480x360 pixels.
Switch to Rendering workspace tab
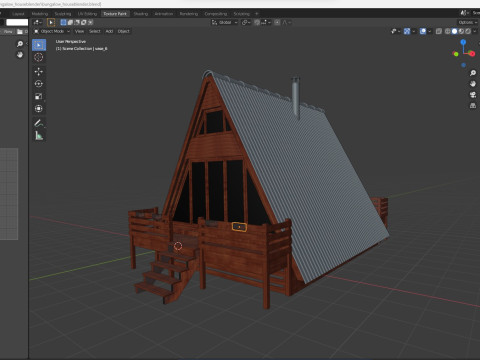point(189,14)
